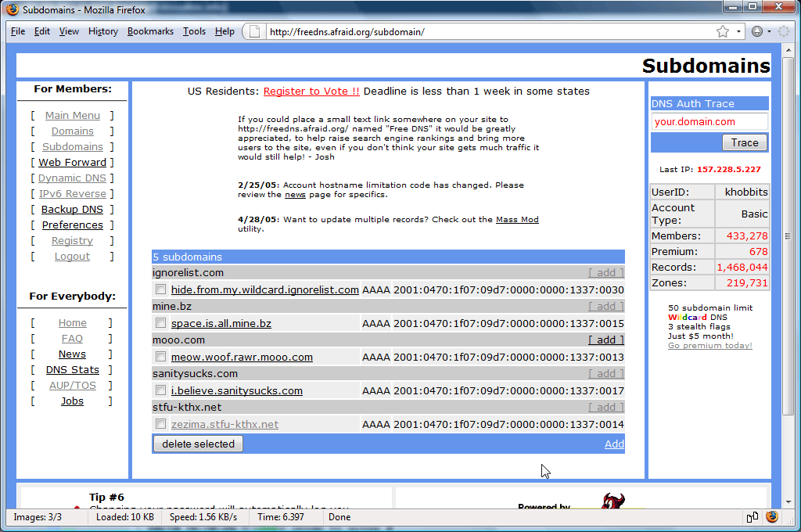Open Dynamic DNS link
Screen dimensions: 801x532
pos(73,178)
